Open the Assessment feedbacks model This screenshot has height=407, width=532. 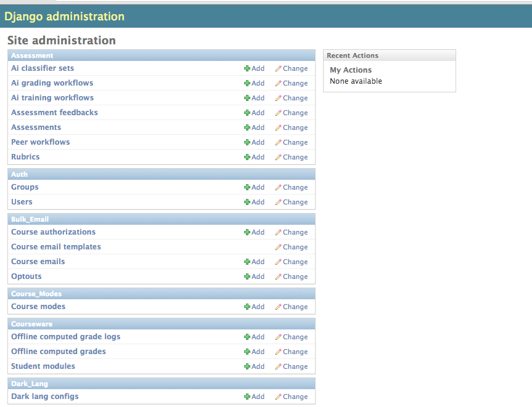pyautogui.click(x=54, y=113)
